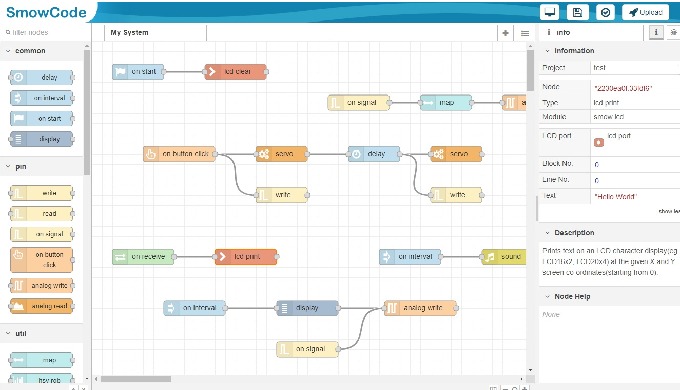Click the lcd port property icon
The image size is (680, 390).
599,142
